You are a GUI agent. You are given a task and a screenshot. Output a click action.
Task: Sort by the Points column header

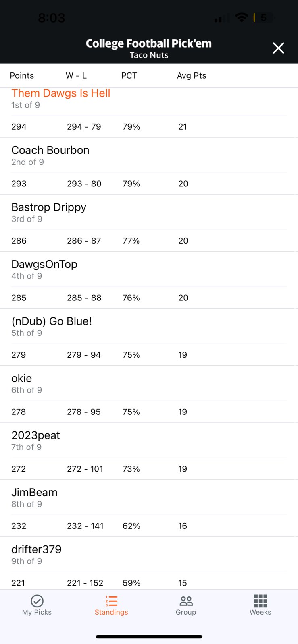click(22, 76)
